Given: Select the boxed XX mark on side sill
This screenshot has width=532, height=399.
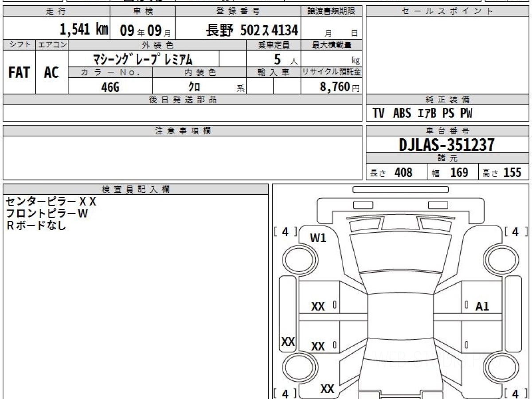Looking at the screenshot, I should pyautogui.click(x=288, y=342).
